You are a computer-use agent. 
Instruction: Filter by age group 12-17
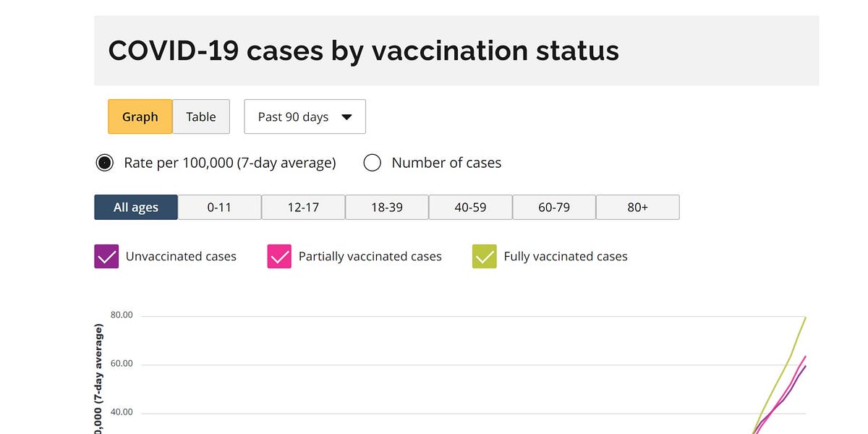pos(303,207)
